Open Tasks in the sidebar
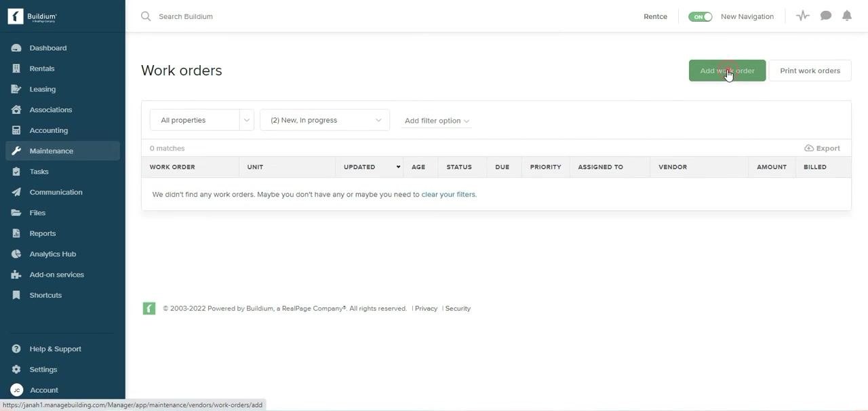The height and width of the screenshot is (411, 868). [39, 172]
